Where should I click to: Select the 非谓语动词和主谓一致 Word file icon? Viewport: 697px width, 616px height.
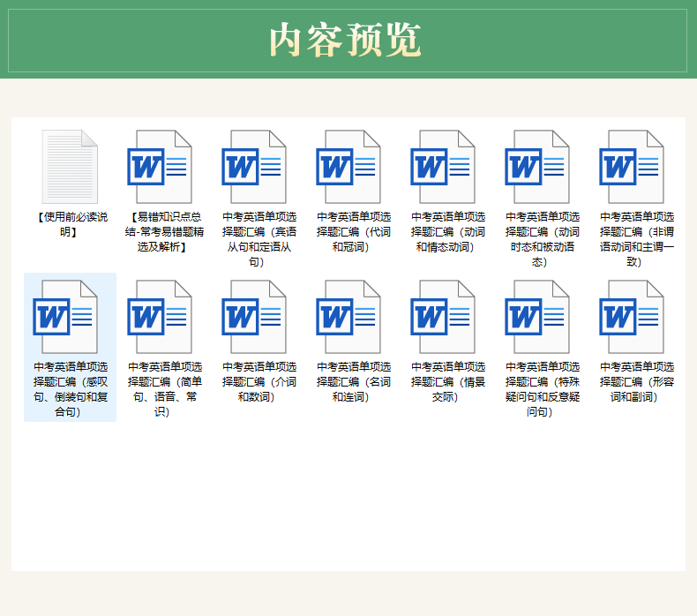[632, 167]
